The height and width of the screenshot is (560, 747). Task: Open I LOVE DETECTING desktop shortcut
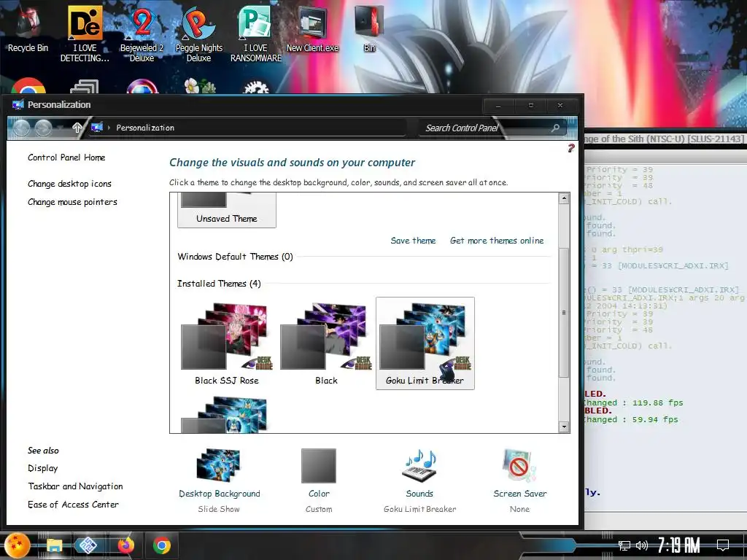point(85,34)
